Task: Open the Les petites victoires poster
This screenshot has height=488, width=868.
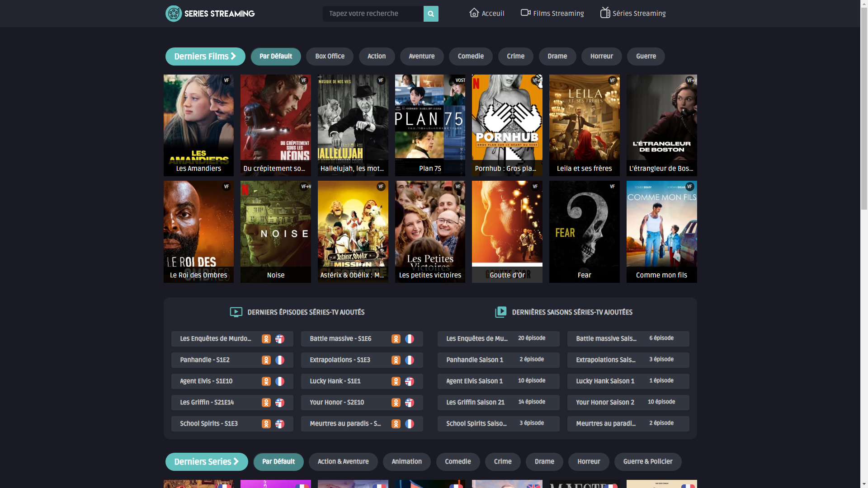Action: (430, 232)
